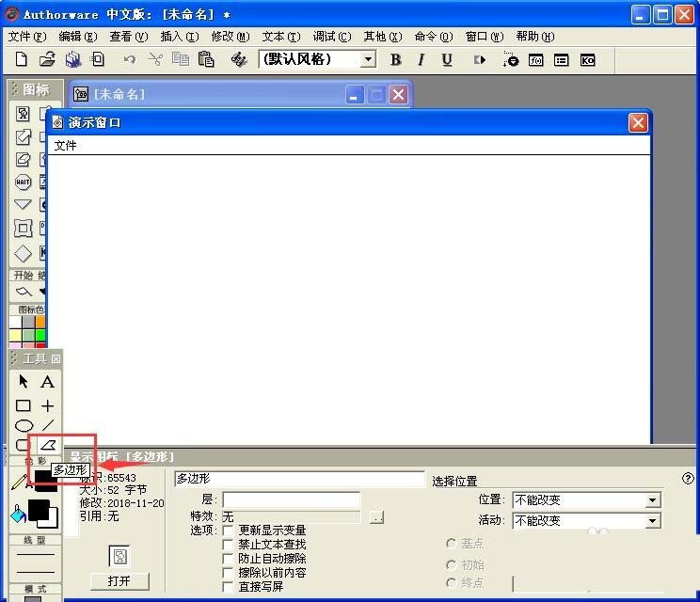Click the 打开 button
The image size is (700, 602).
point(119,581)
